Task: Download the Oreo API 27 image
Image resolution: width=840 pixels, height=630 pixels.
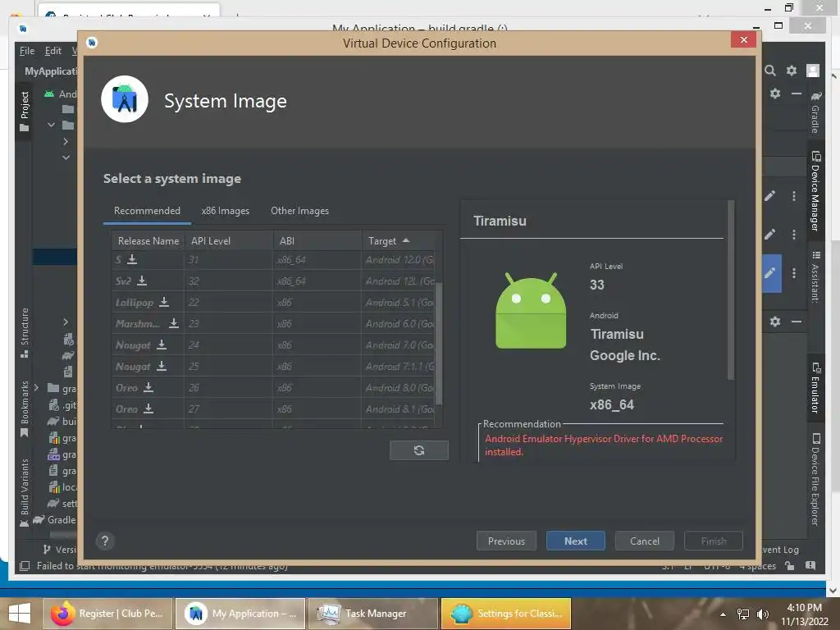Action: click(148, 409)
